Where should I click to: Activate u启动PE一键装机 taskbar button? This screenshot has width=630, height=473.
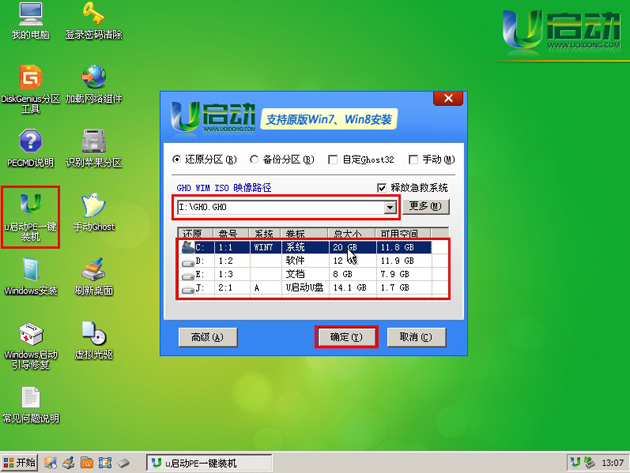(x=209, y=463)
